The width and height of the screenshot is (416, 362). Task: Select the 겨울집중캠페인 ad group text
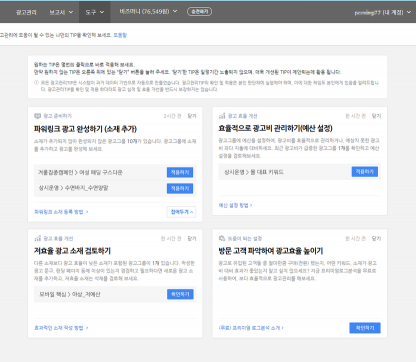80,172
